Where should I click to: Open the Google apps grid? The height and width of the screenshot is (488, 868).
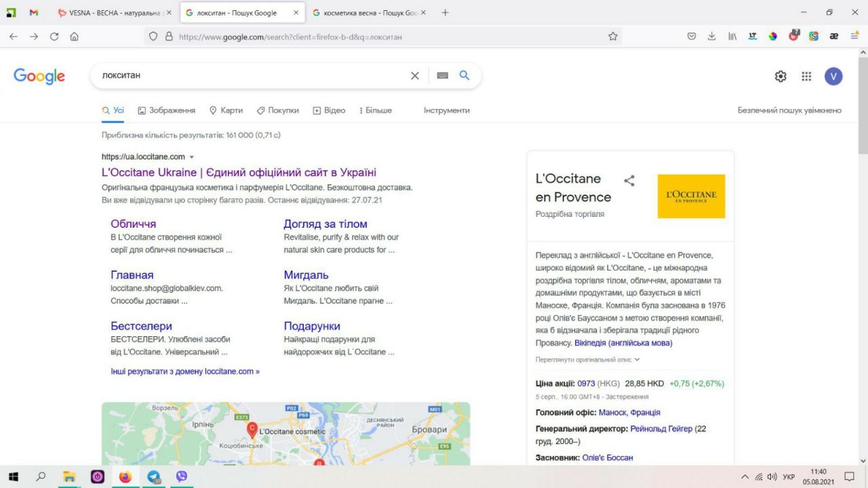[x=806, y=77]
